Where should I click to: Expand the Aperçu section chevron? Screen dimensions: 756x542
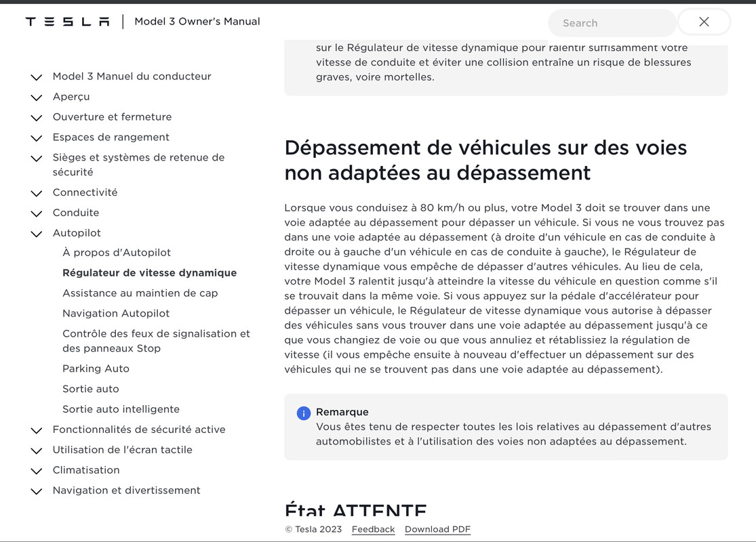pos(36,98)
